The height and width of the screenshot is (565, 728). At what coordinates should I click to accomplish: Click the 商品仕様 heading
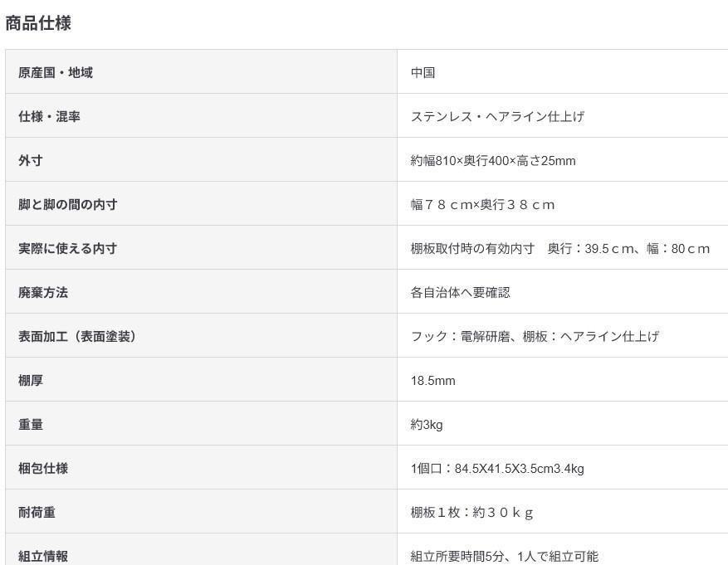[x=38, y=23]
